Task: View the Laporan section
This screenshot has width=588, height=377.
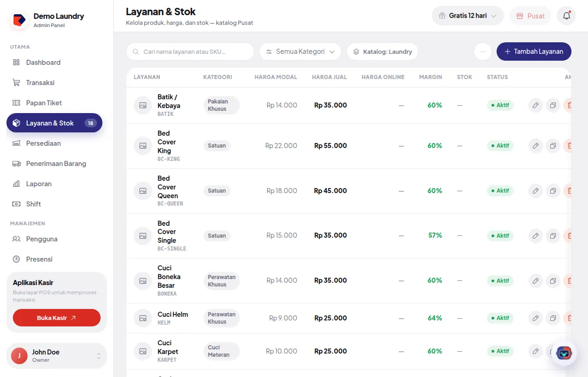Action: [x=54, y=184]
